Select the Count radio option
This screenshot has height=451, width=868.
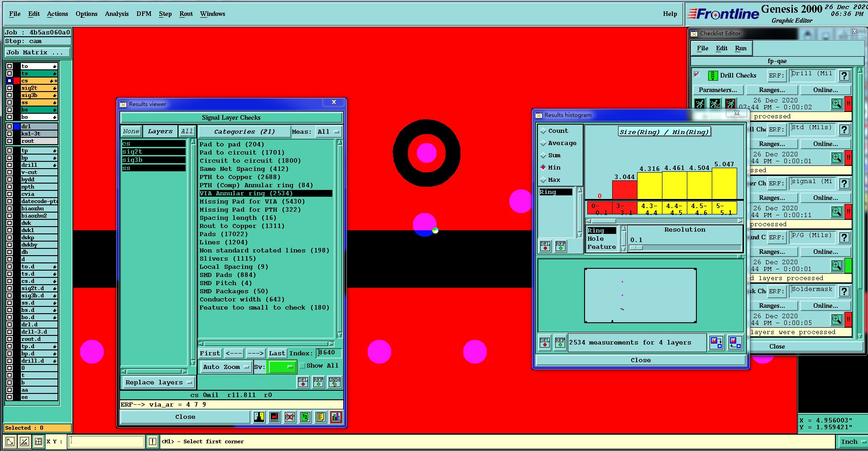point(543,131)
